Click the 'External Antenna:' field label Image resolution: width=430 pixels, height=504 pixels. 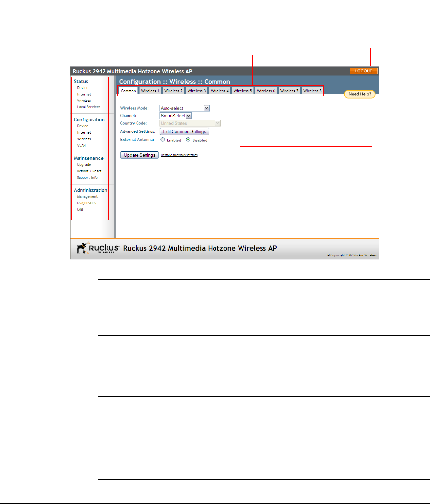pyautogui.click(x=137, y=139)
